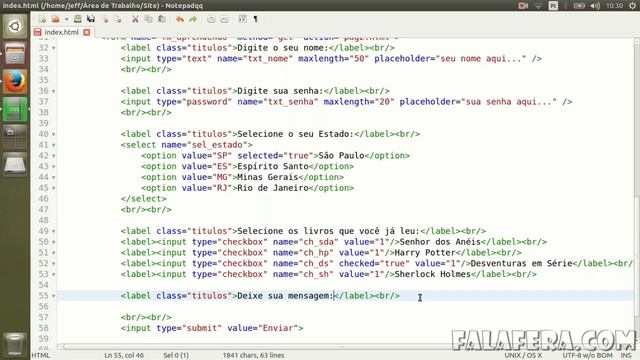Save the current file
This screenshot has width=640, height=360.
pyautogui.click(x=78, y=19)
